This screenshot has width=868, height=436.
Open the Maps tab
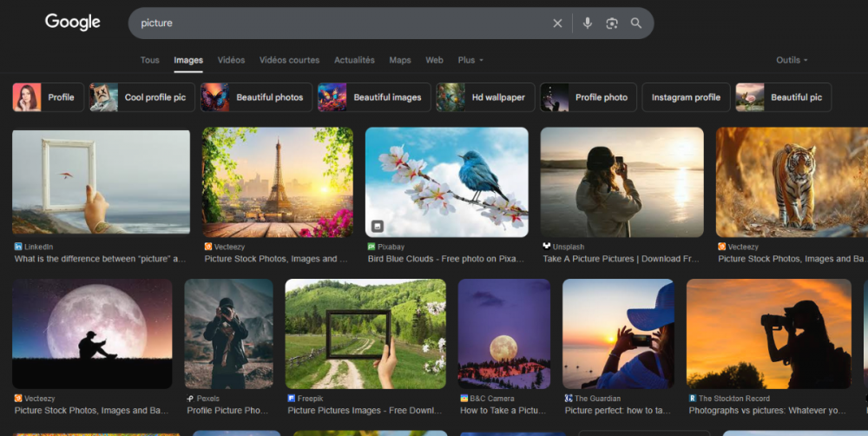pyautogui.click(x=400, y=60)
